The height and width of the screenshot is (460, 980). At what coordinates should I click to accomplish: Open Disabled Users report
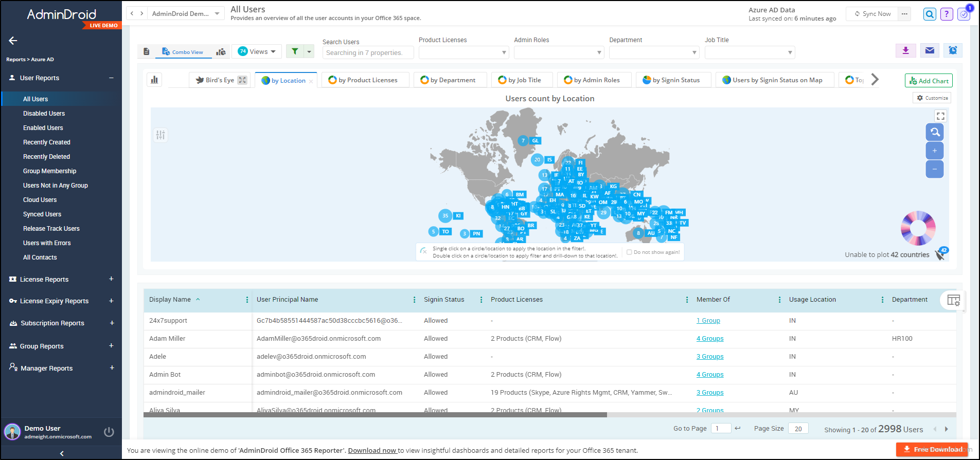44,114
